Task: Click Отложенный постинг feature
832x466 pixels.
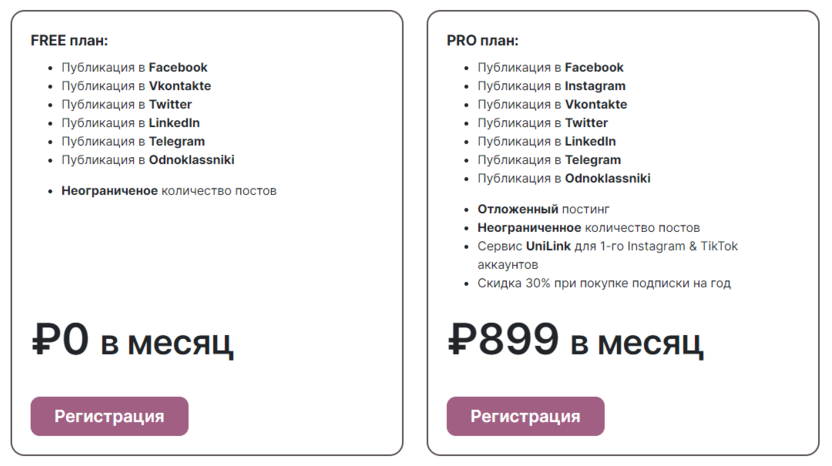Action: click(x=546, y=209)
